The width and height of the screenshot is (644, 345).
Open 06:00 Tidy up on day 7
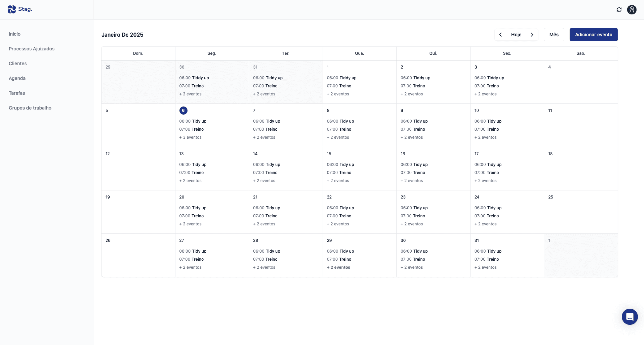pyautogui.click(x=266, y=121)
